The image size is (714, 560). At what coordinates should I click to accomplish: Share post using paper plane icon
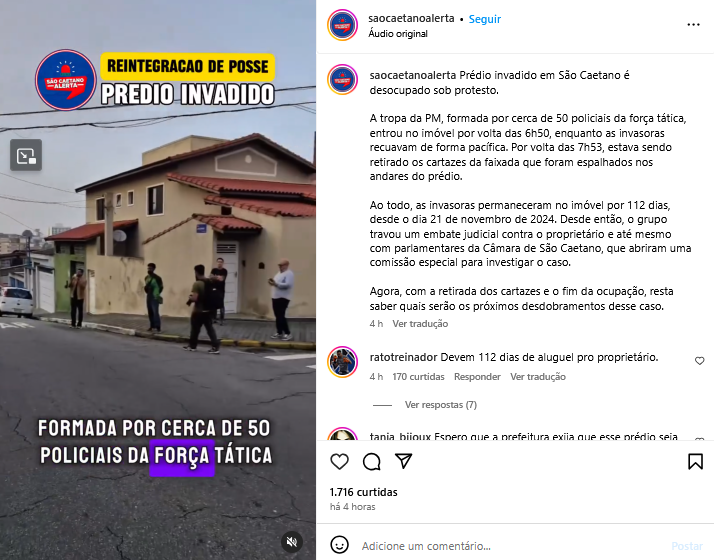403,461
